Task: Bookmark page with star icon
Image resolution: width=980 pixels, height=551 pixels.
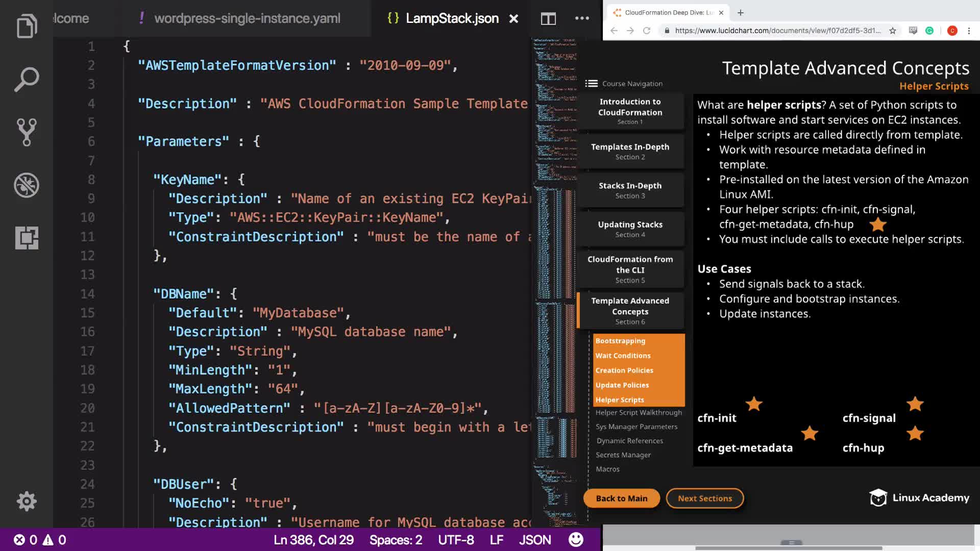Action: [892, 31]
